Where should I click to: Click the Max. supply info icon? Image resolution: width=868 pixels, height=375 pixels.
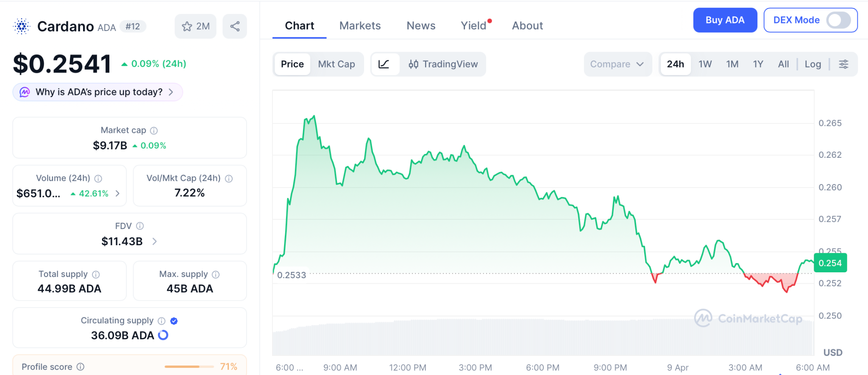(216, 274)
